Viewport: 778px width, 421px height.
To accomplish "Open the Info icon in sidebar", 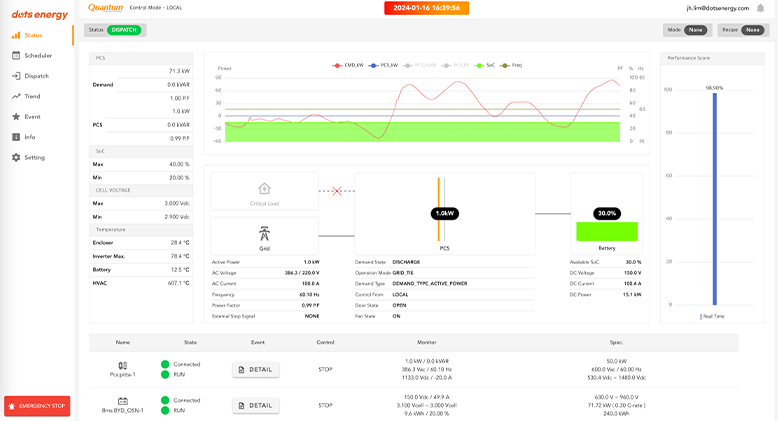I will pos(16,137).
